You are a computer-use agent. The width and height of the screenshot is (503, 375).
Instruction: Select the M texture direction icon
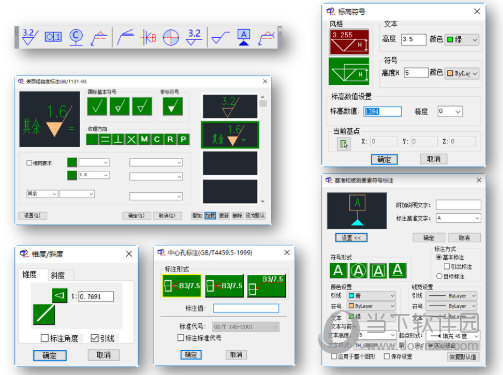pyautogui.click(x=144, y=139)
